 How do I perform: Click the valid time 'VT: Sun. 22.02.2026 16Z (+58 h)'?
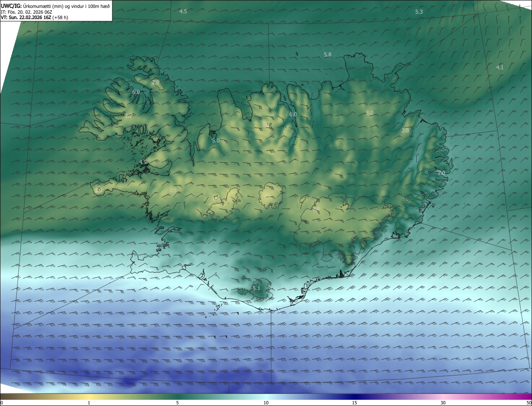click(x=34, y=18)
